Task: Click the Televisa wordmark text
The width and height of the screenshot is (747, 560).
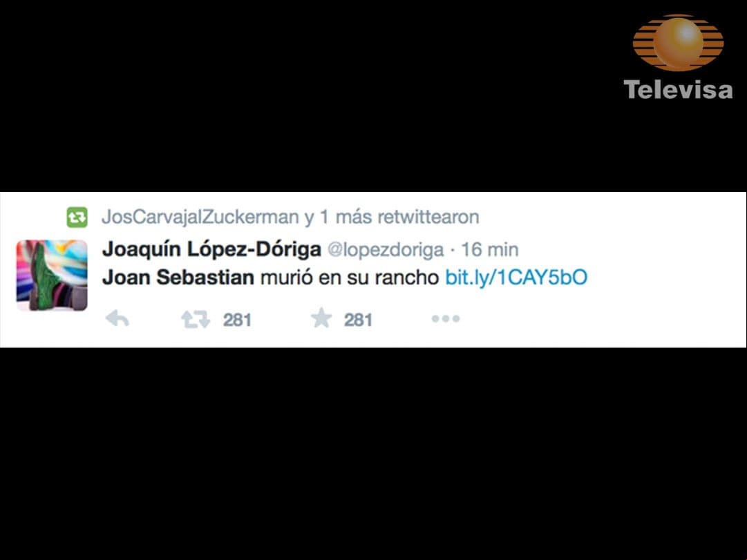Action: 678,90
